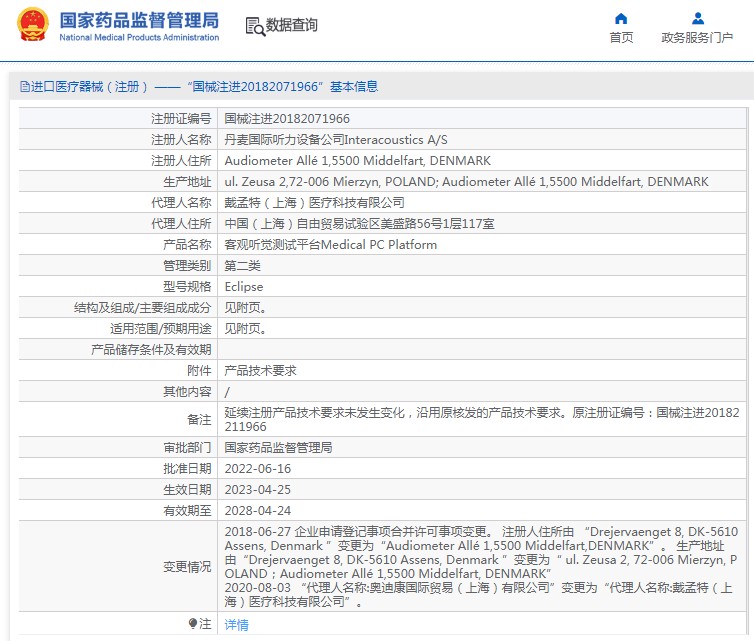Click the 首页 house icon
The width and height of the screenshot is (754, 641).
(621, 18)
